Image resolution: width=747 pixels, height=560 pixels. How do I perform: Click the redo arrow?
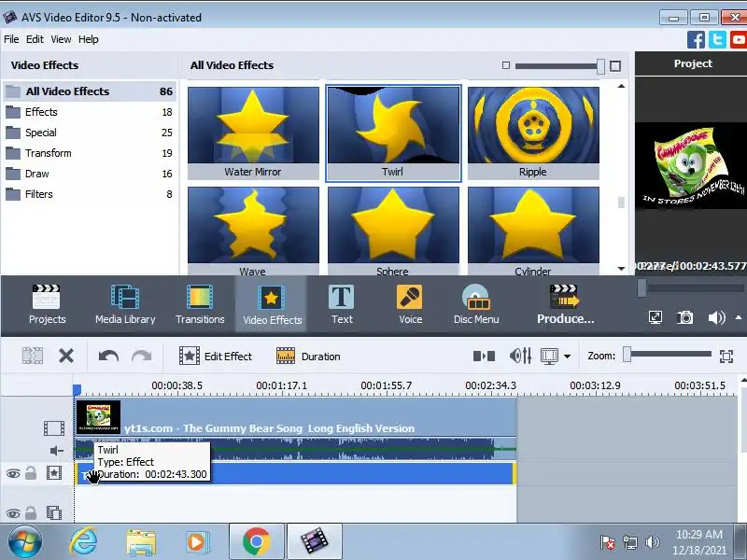click(x=142, y=356)
